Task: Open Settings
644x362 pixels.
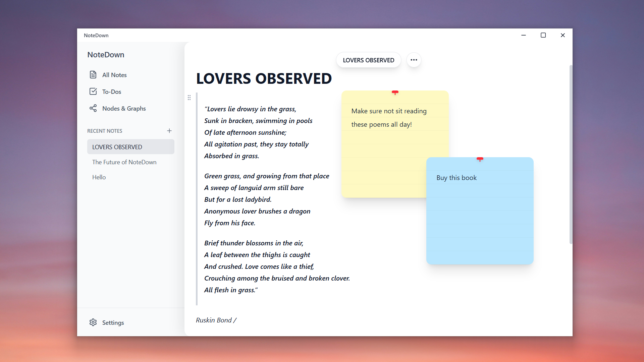Action: click(113, 322)
